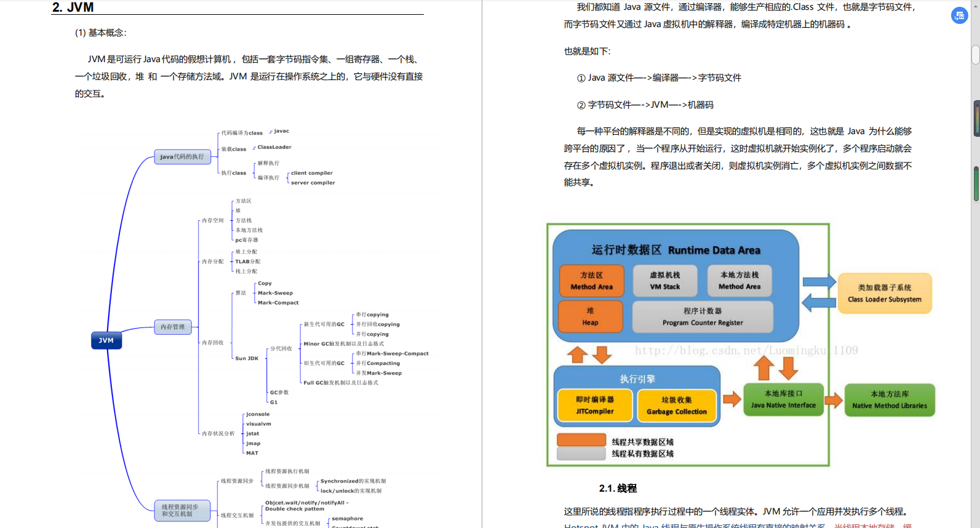Click the '运行时数据区 Runtime Data Area' title

tap(675, 250)
